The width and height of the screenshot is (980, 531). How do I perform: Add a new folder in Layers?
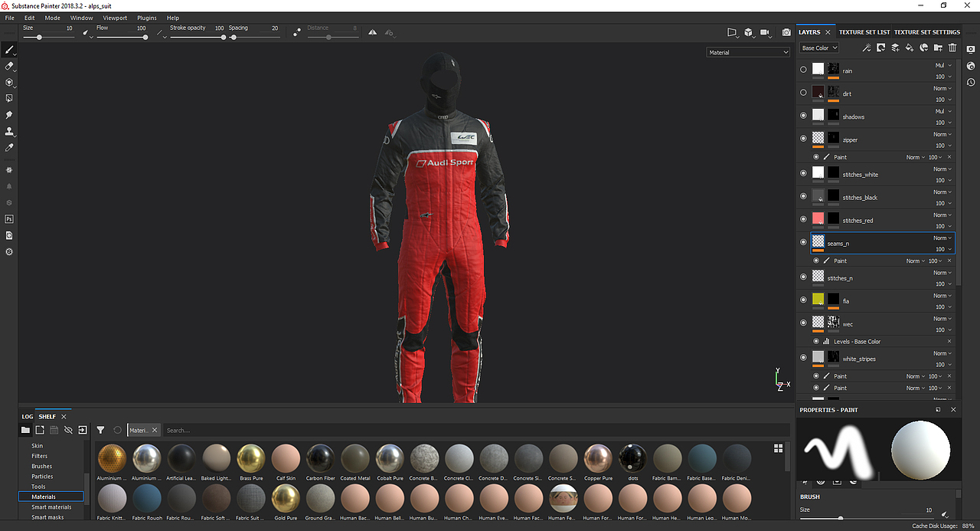(938, 48)
